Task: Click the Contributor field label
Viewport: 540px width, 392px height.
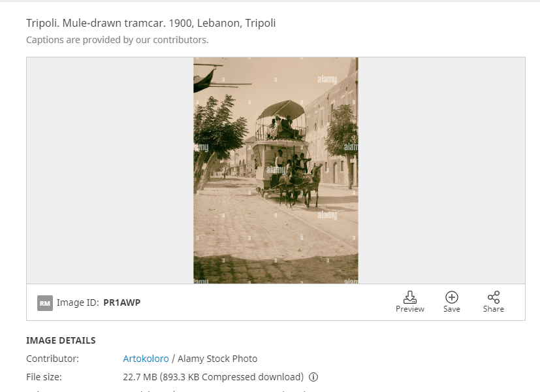Action: pyautogui.click(x=52, y=359)
